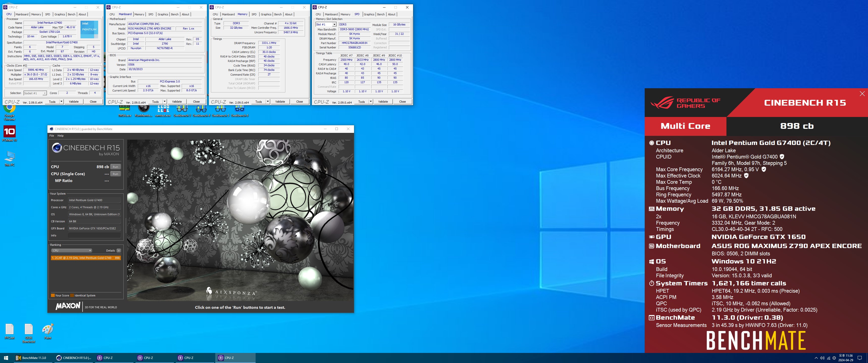Open PCMark 10 desktop shortcut
The height and width of the screenshot is (363, 868).
pos(9,134)
